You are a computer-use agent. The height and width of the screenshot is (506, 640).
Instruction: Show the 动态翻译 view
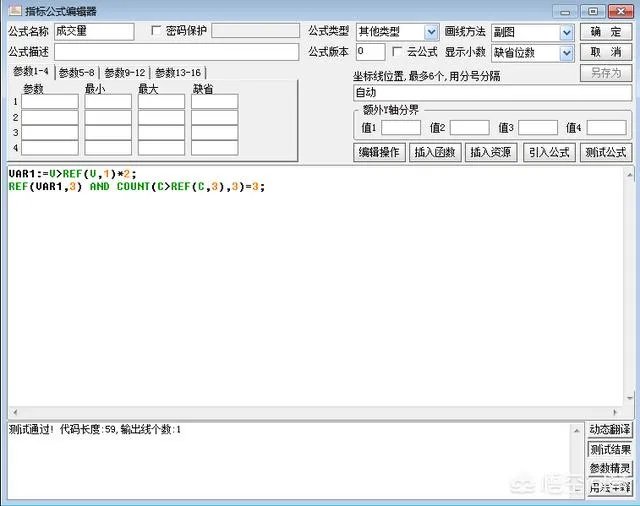pyautogui.click(x=609, y=429)
